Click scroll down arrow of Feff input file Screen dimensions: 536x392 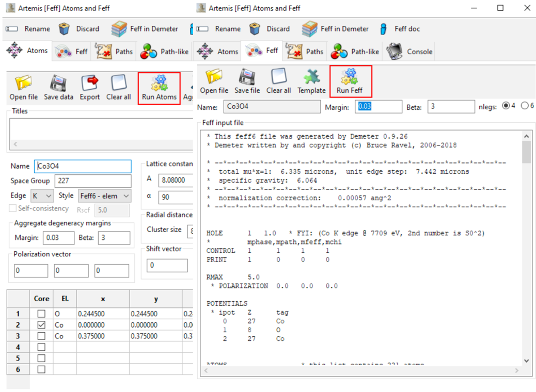[526, 361]
